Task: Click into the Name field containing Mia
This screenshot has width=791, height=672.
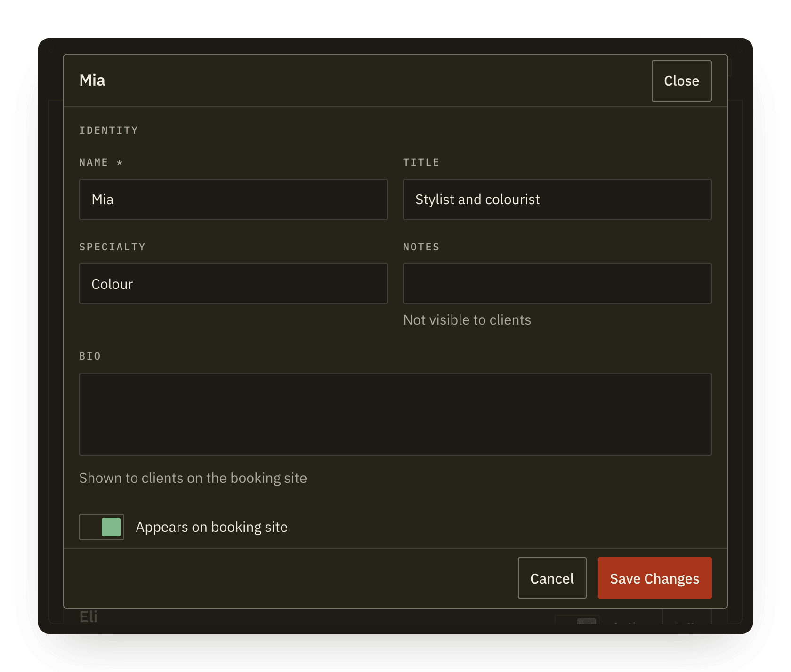Action: 234,200
